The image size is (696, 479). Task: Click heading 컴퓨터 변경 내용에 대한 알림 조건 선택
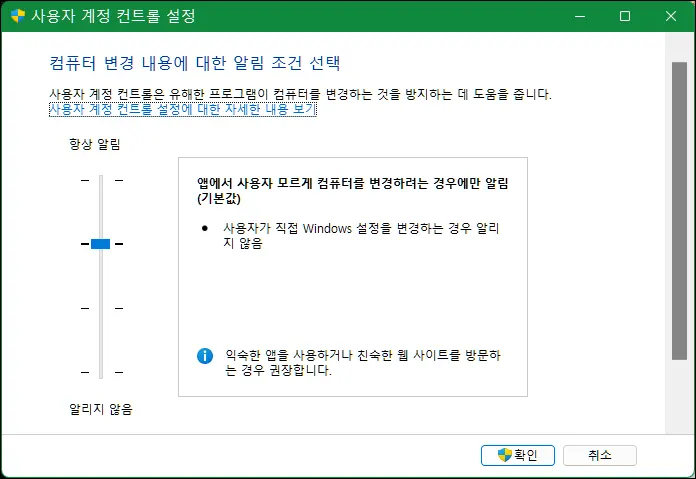pyautogui.click(x=195, y=63)
